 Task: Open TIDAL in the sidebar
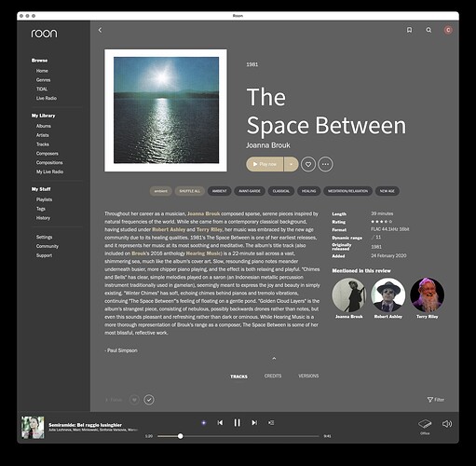[42, 89]
